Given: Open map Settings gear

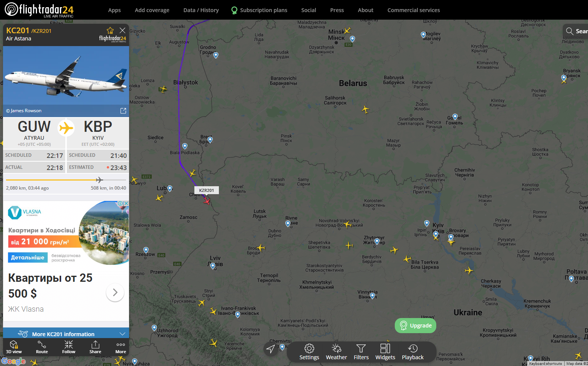Looking at the screenshot, I should pyautogui.click(x=309, y=352).
